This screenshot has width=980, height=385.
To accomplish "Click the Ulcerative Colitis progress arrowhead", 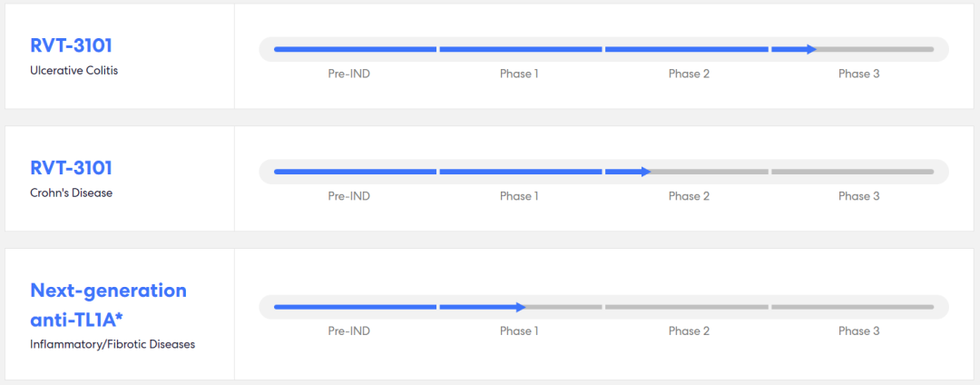I will coord(812,49).
